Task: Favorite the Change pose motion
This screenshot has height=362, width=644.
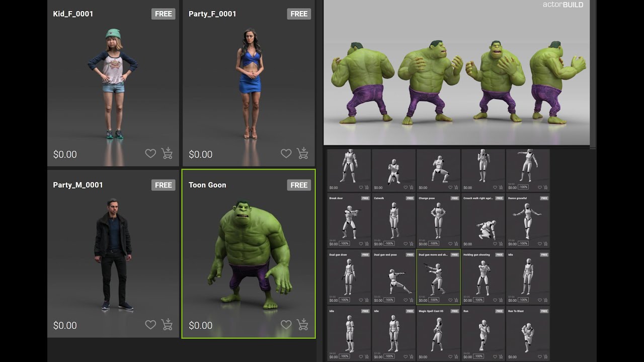Action: coord(450,243)
